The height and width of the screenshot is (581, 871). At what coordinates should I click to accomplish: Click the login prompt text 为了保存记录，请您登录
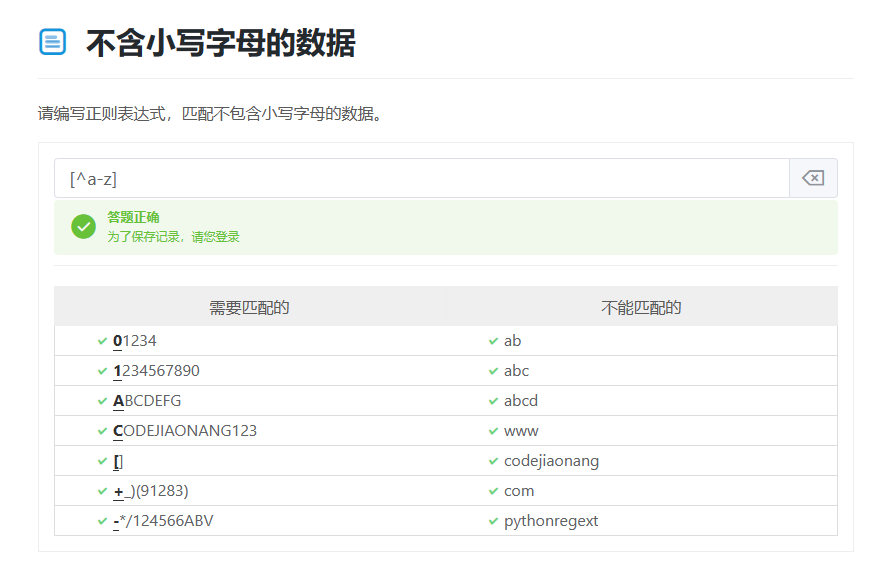pyautogui.click(x=173, y=237)
